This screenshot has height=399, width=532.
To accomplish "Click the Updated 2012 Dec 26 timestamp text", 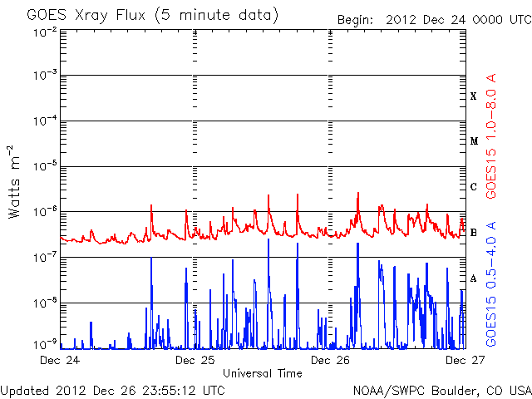I will 112,389.
